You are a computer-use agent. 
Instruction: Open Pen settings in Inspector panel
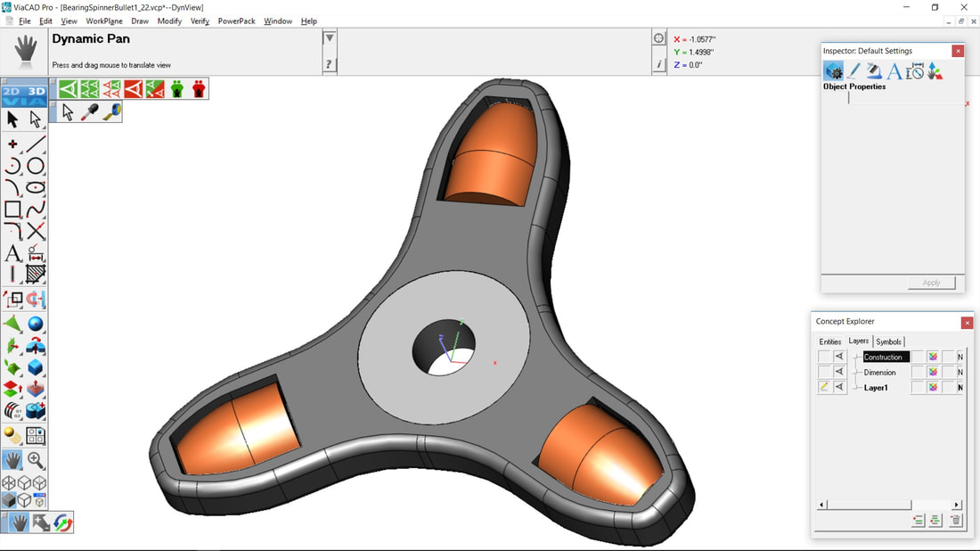pos(853,71)
